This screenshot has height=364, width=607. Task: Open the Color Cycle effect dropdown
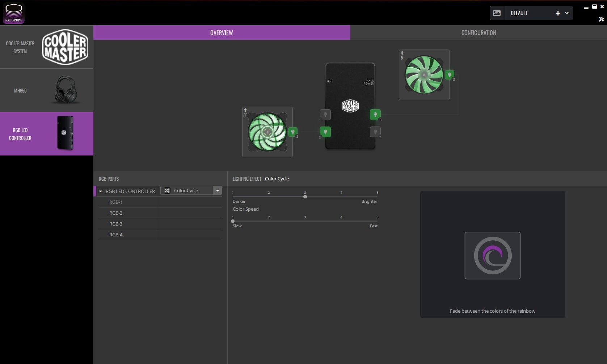click(x=191, y=190)
